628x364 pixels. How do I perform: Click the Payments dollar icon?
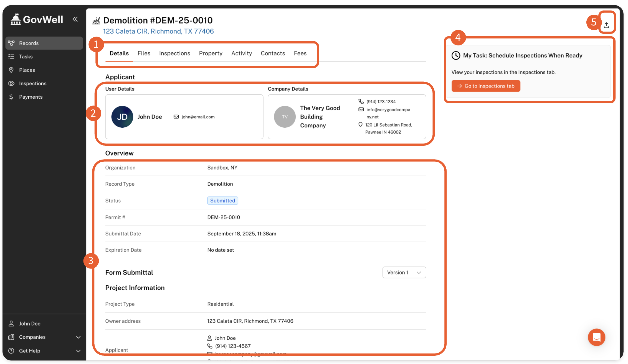pyautogui.click(x=11, y=97)
